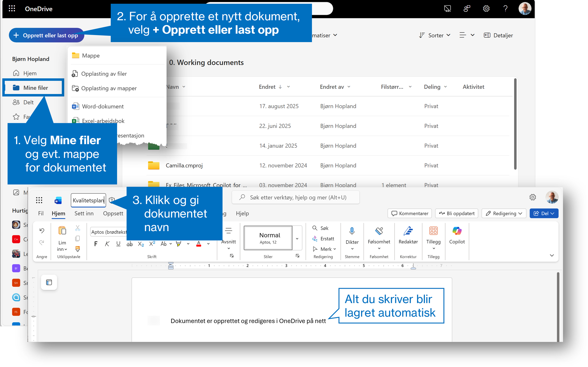588x367 pixels.
Task: Toggle italic formatting (K)
Action: pyautogui.click(x=107, y=244)
